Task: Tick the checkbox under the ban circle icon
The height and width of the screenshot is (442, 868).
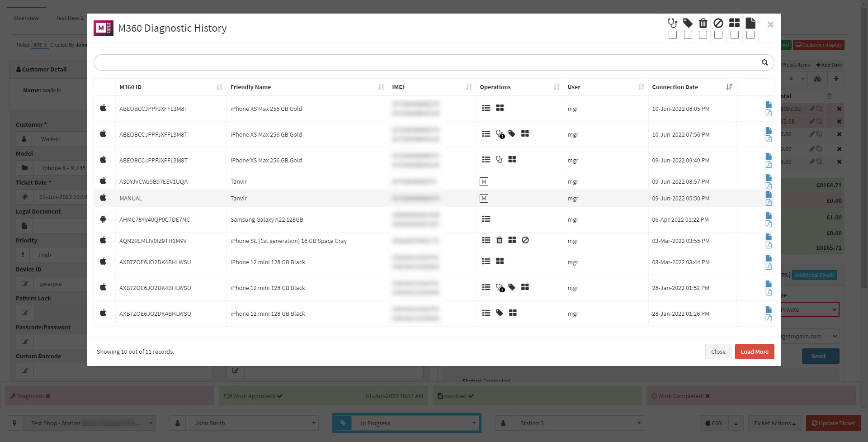Action: (x=718, y=35)
